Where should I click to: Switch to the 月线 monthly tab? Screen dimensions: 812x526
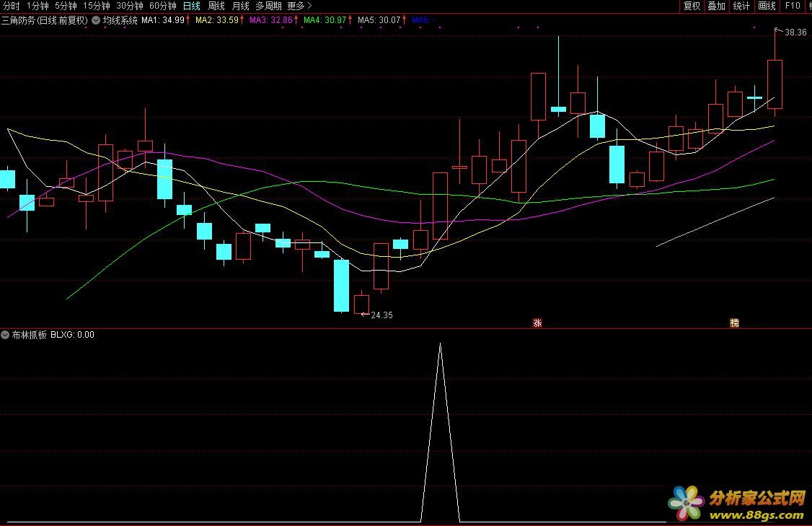pyautogui.click(x=240, y=6)
